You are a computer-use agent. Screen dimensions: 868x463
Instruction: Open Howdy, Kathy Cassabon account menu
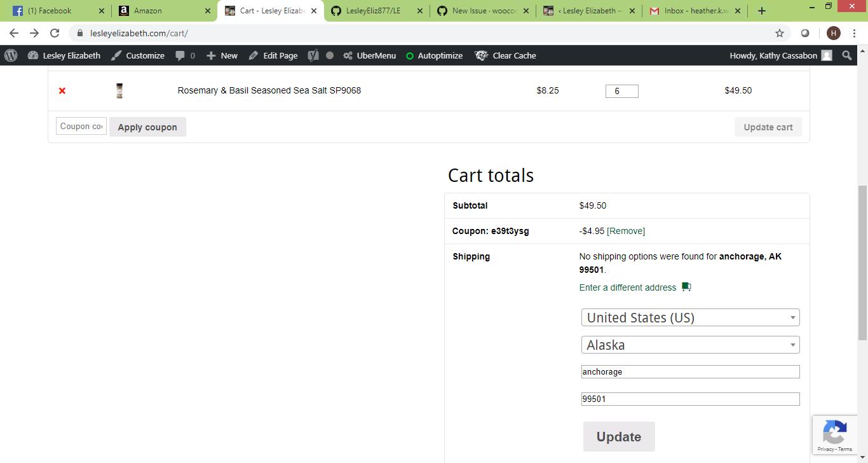tap(781, 55)
